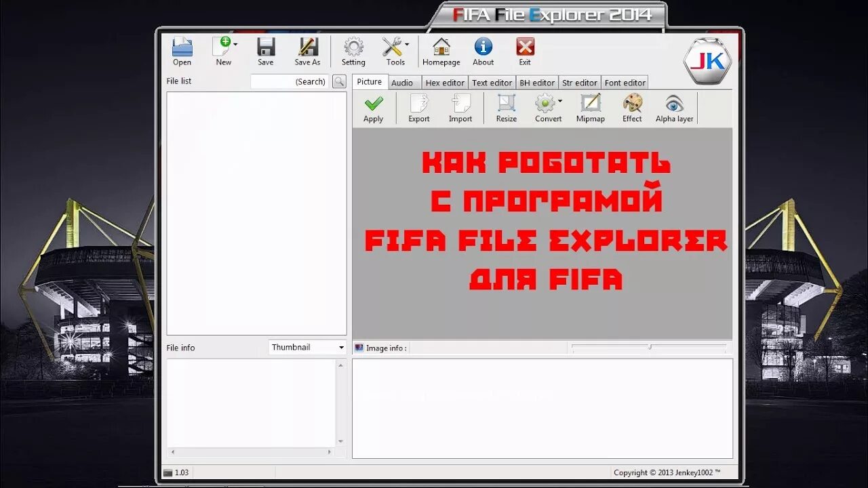868x488 pixels.
Task: Expand the Tools dropdown arrow
Action: click(407, 45)
